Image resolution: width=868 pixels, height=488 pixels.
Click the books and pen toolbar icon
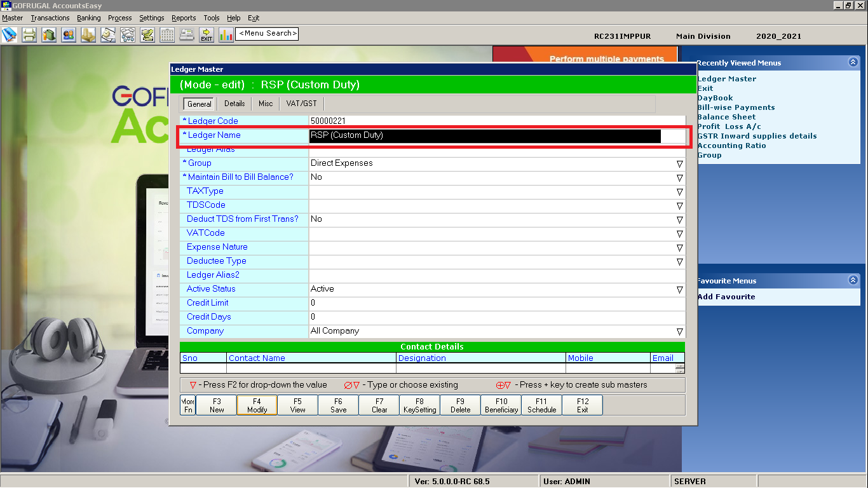(x=10, y=34)
